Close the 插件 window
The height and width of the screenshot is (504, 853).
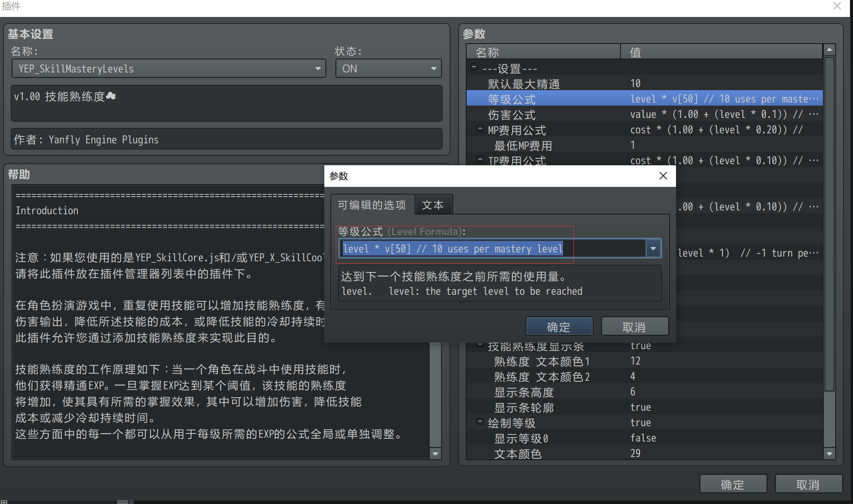[837, 6]
